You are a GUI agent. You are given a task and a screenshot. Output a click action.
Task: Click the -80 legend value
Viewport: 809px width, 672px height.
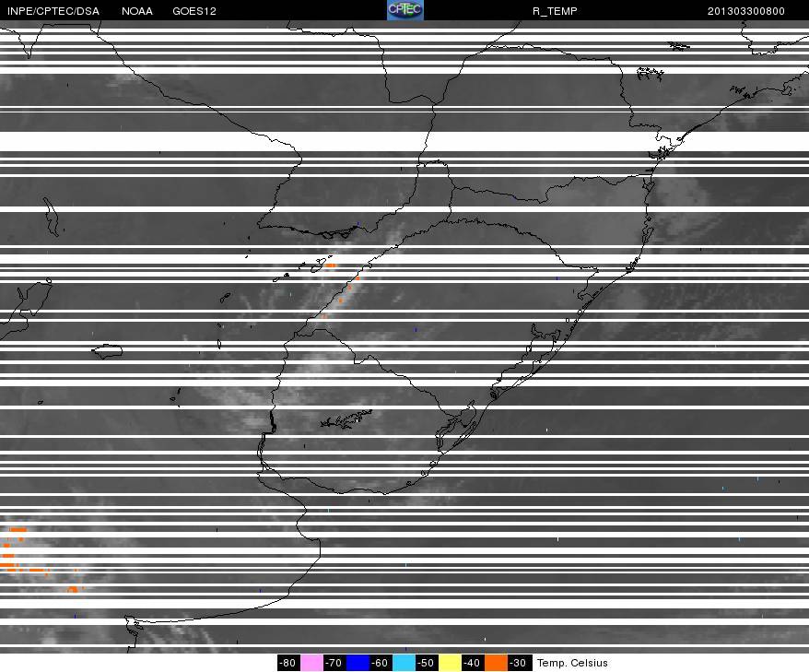[x=288, y=663]
